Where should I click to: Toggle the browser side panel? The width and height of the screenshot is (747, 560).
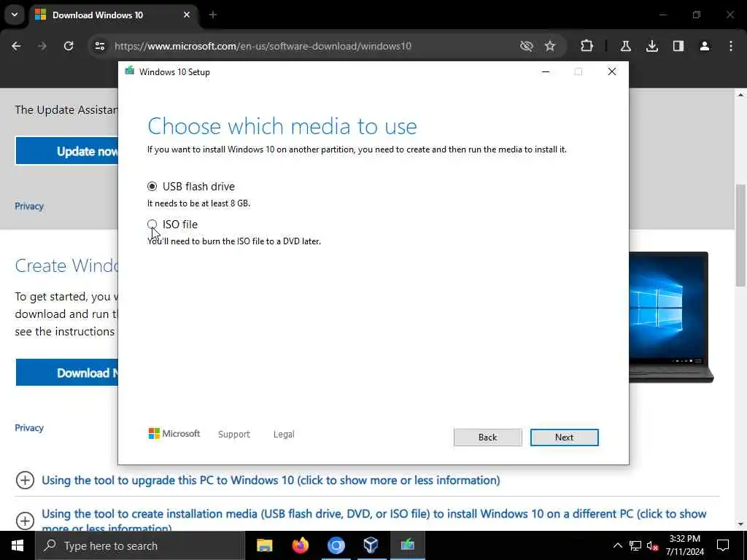point(678,46)
